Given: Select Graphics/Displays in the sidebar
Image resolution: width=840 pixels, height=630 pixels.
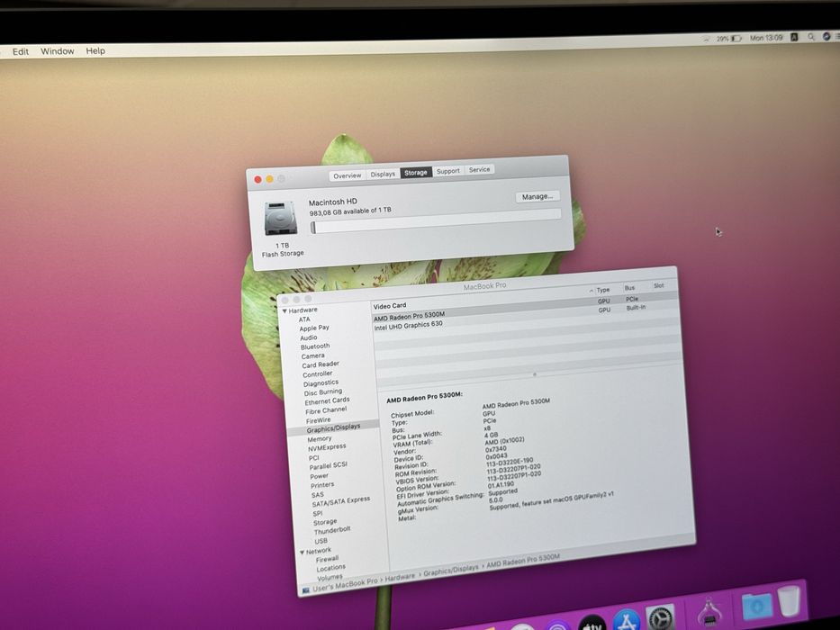Looking at the screenshot, I should (x=333, y=428).
